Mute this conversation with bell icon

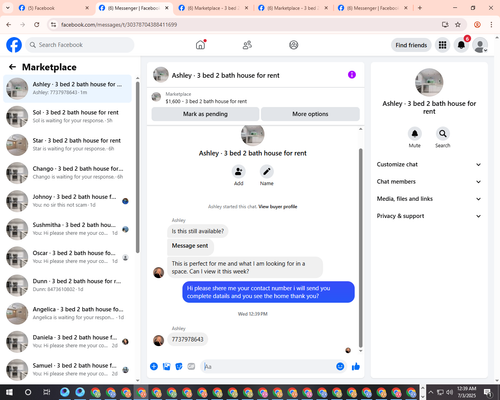coord(415,134)
